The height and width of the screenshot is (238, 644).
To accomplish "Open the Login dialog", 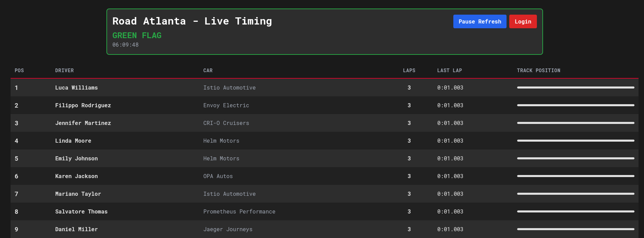I will pos(523,21).
